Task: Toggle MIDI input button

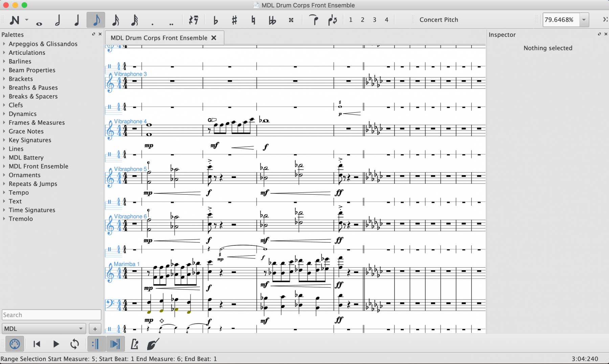Action: point(15,344)
